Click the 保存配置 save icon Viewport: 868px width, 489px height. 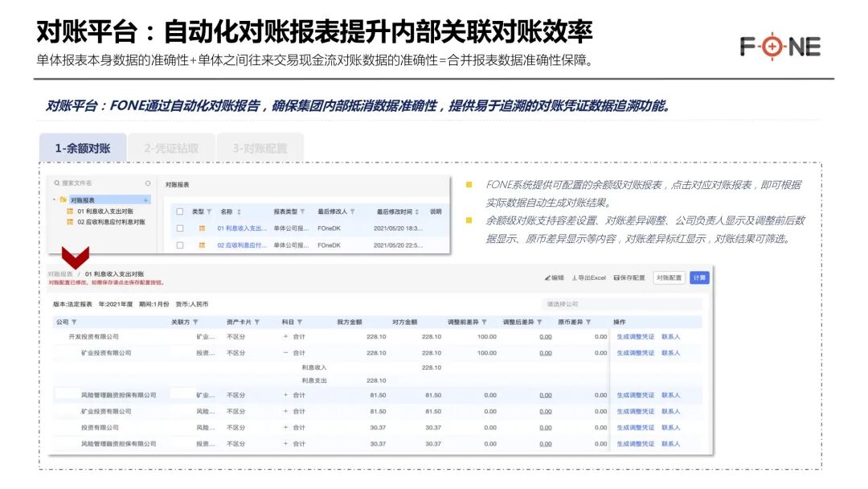point(617,277)
